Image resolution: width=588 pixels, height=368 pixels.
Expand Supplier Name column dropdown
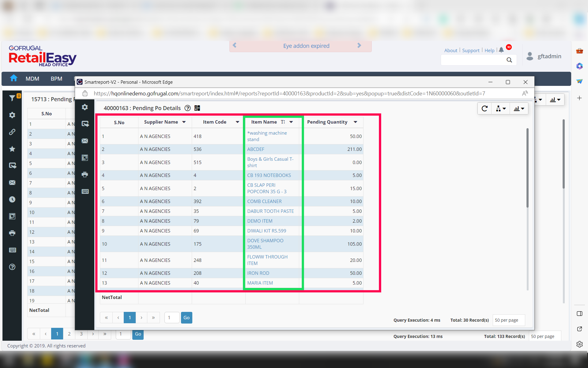(x=184, y=122)
